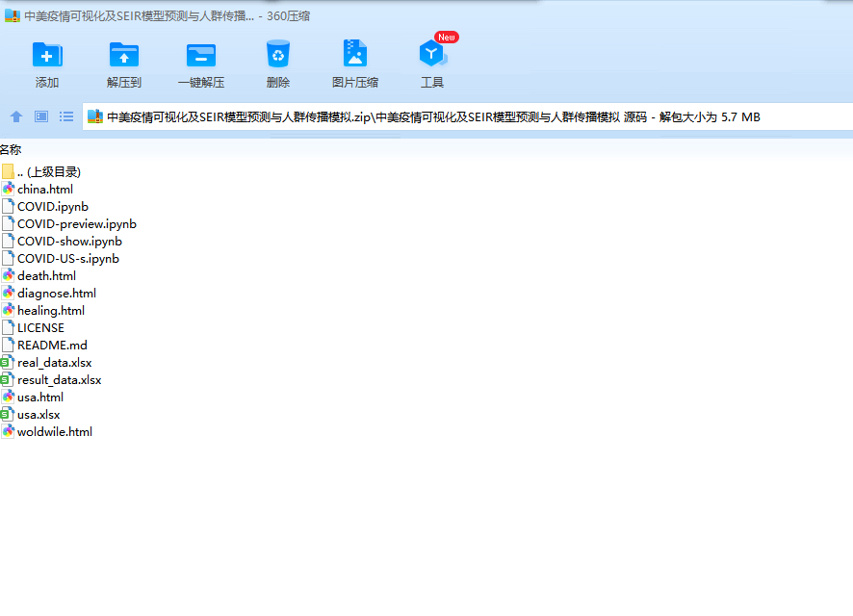Click the china.html file icon
The image size is (853, 616).
[x=8, y=190]
